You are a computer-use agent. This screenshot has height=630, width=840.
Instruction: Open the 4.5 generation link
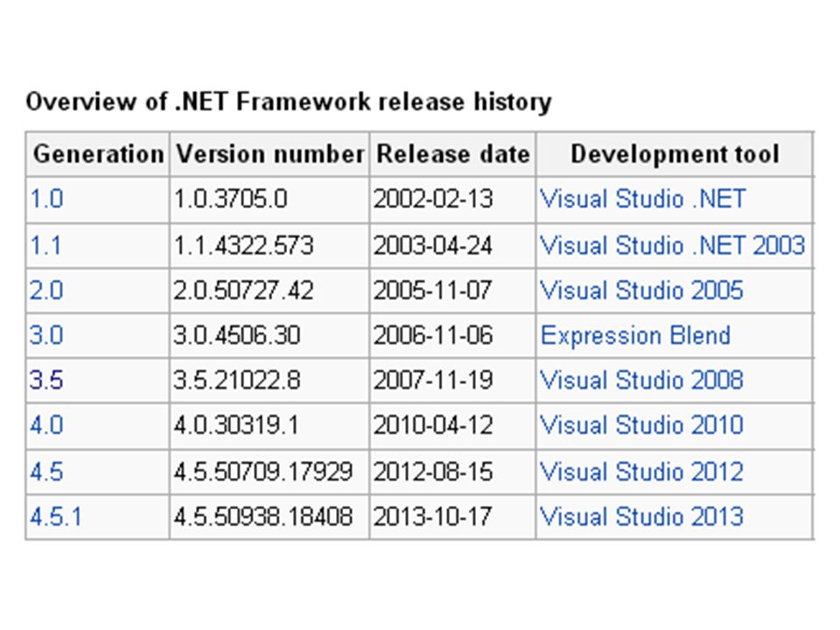[x=46, y=472]
